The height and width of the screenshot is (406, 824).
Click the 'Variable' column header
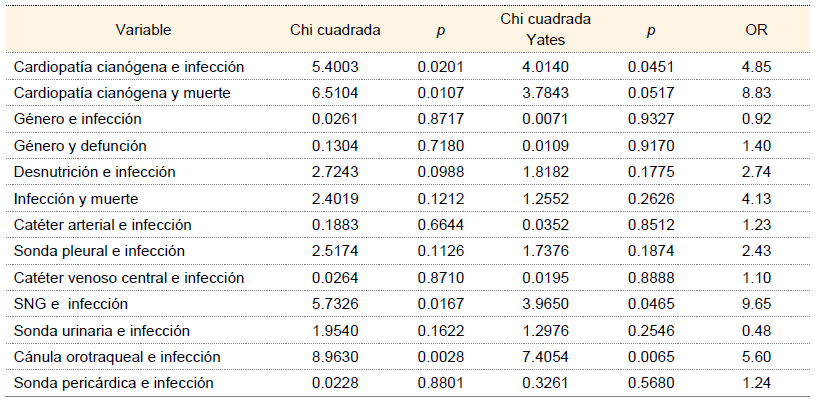click(x=142, y=30)
